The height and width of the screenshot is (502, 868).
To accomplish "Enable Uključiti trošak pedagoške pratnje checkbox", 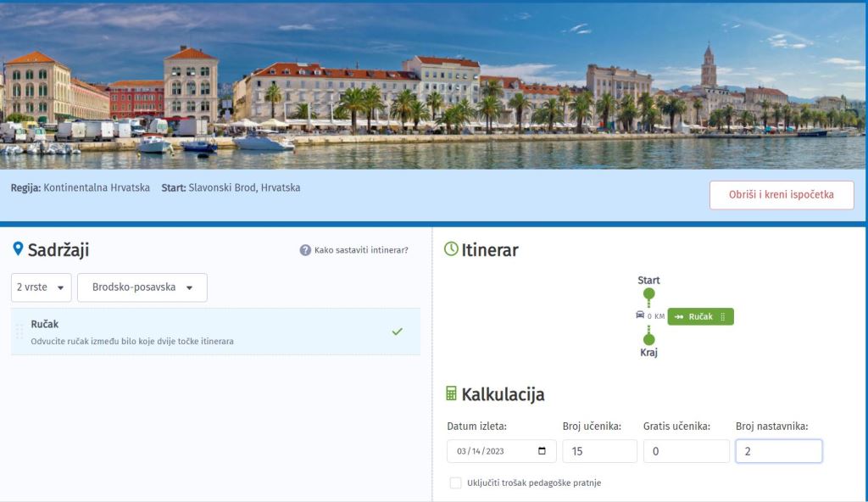I will pos(455,482).
